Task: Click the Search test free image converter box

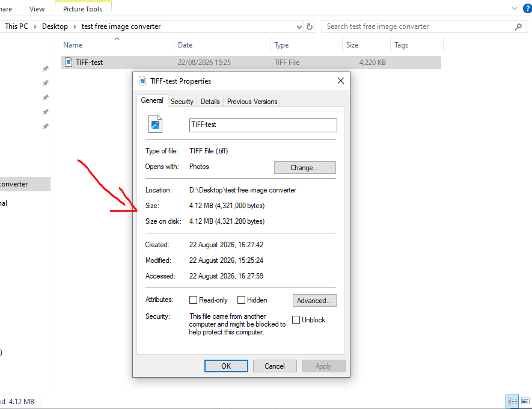Action: click(424, 26)
